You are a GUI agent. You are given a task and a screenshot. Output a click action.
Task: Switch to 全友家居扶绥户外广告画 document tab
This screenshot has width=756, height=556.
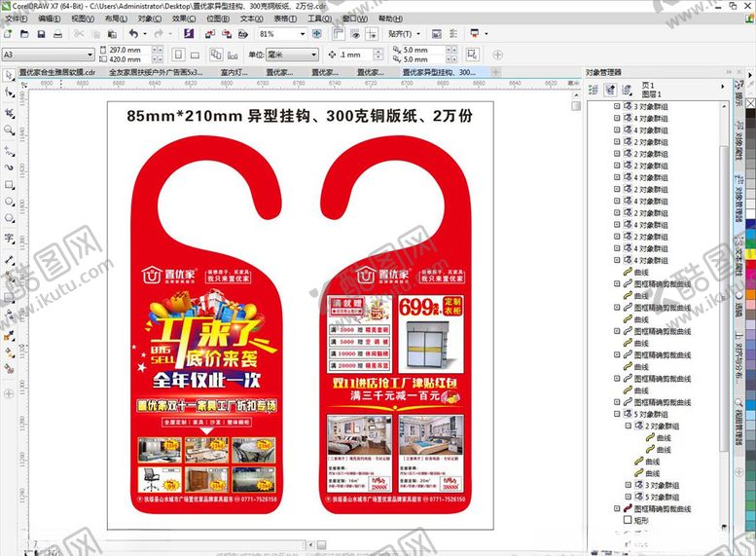pyautogui.click(x=156, y=72)
